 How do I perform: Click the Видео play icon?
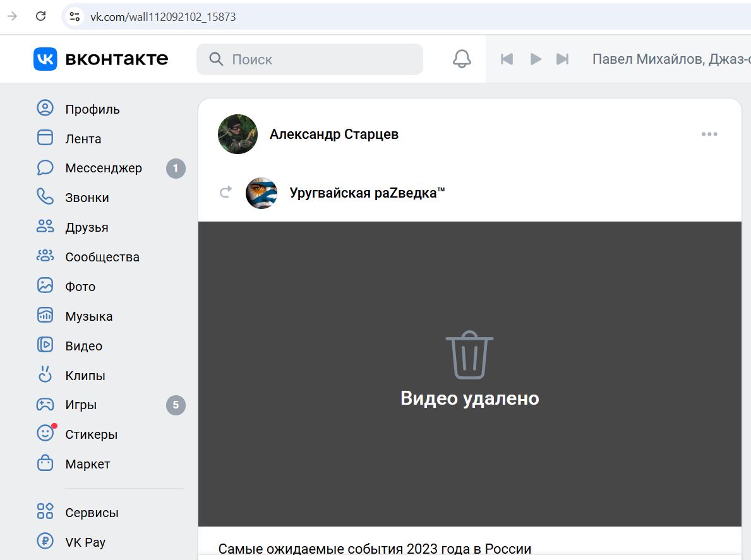45,345
